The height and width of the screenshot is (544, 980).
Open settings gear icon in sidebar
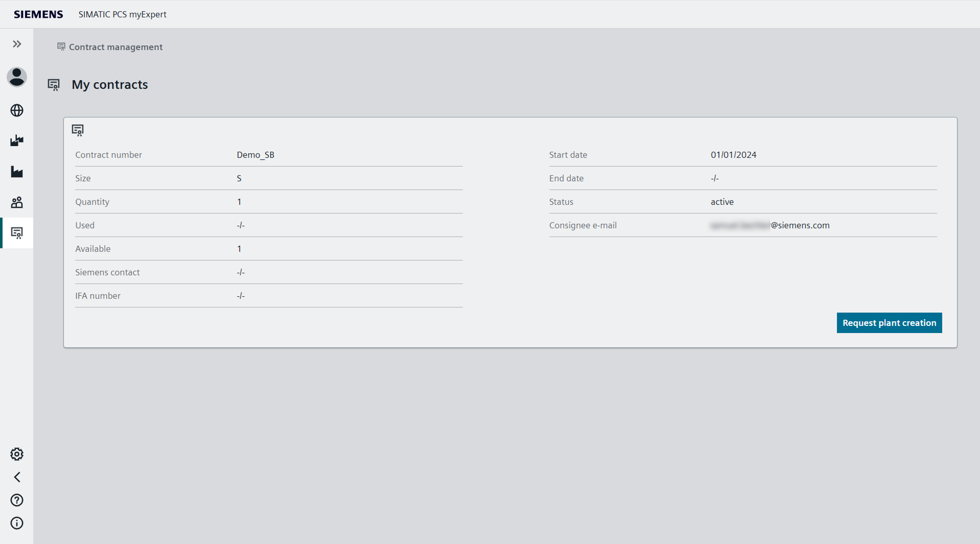(x=17, y=454)
